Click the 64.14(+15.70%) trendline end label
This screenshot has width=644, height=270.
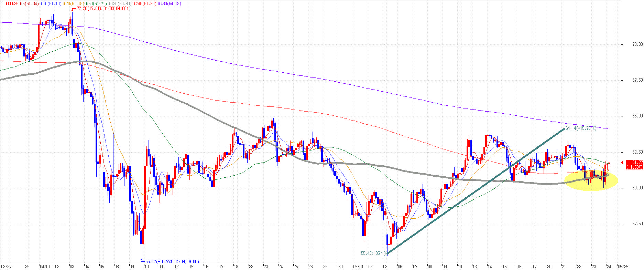(581, 128)
